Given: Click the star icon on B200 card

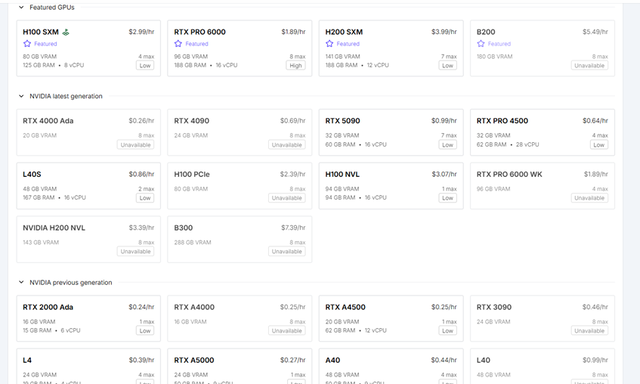Looking at the screenshot, I should click(x=481, y=44).
